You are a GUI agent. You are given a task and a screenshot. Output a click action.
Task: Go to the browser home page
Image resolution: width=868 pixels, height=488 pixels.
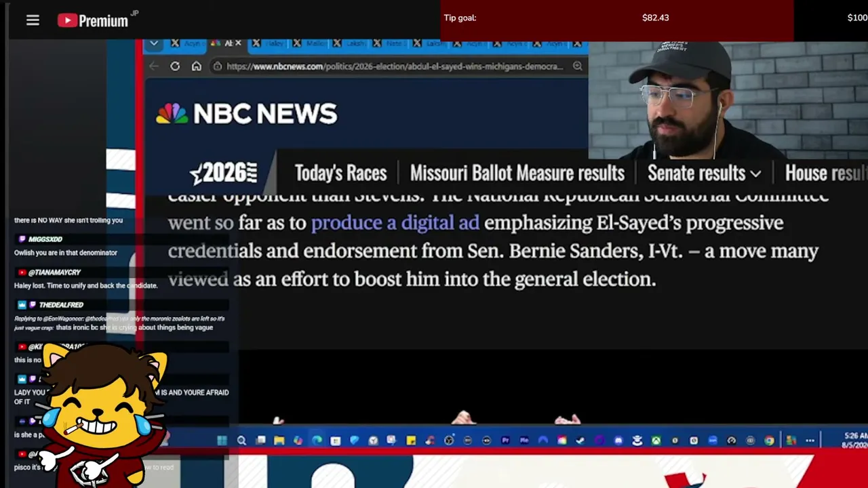(196, 66)
